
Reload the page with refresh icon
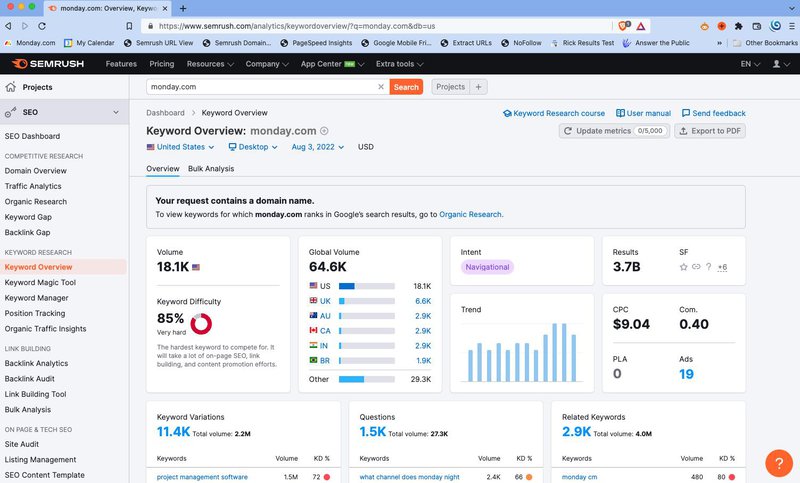(42, 26)
